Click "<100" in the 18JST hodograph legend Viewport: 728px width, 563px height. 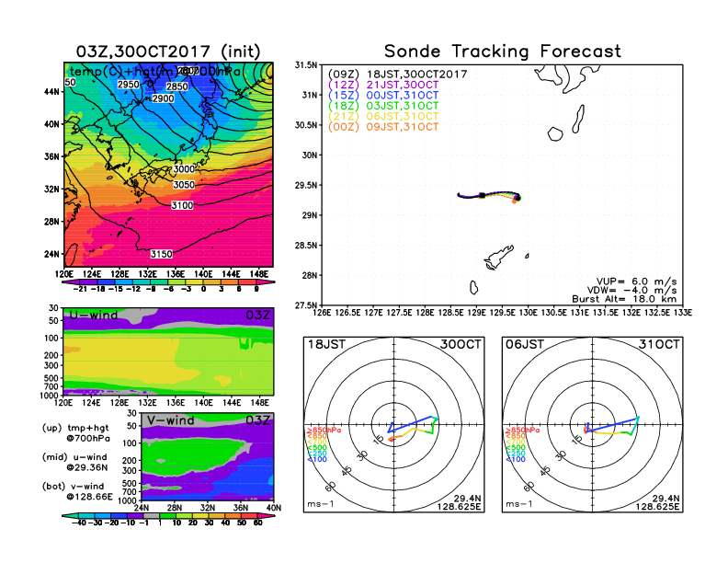pos(317,459)
